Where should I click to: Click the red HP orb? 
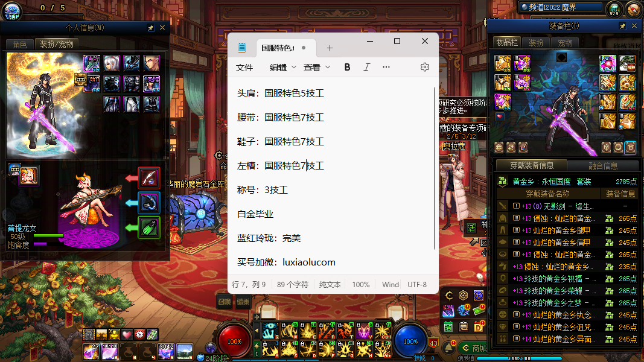(x=234, y=340)
